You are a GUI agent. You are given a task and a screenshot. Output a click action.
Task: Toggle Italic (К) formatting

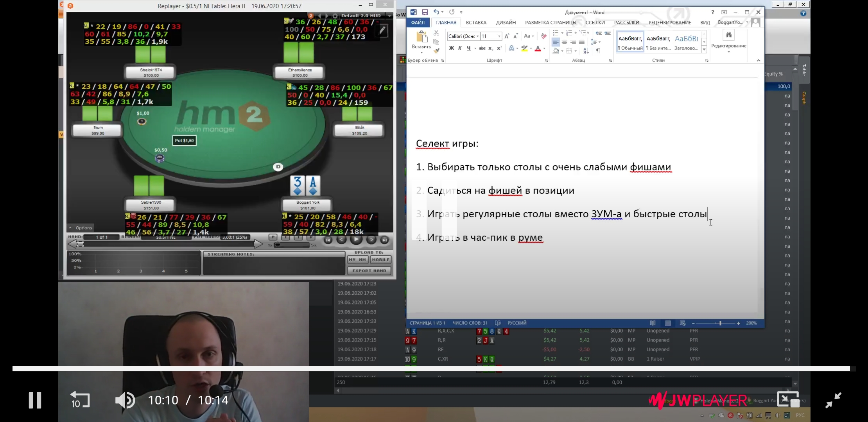tap(460, 48)
